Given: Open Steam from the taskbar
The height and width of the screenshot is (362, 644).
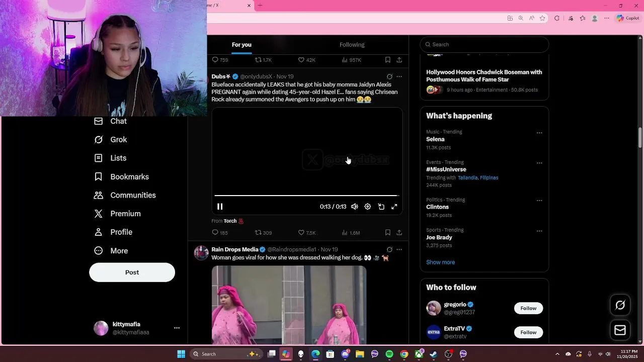Looking at the screenshot, I should coord(434,354).
